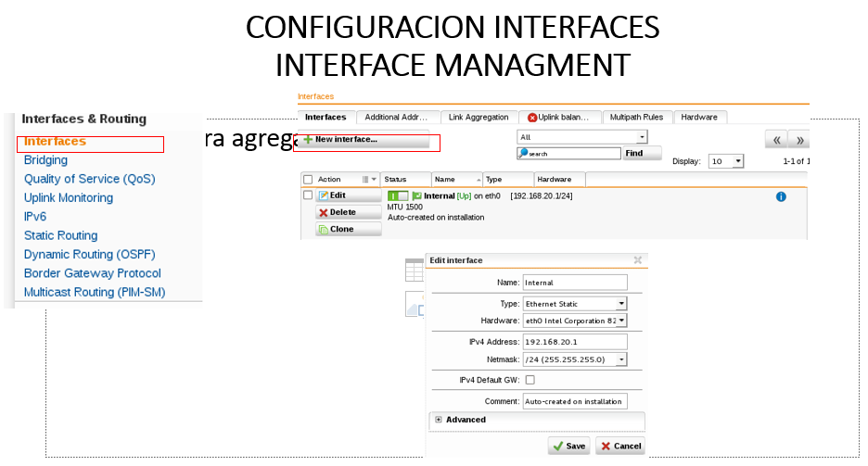Close the Edit interface dialog with X

click(x=637, y=260)
